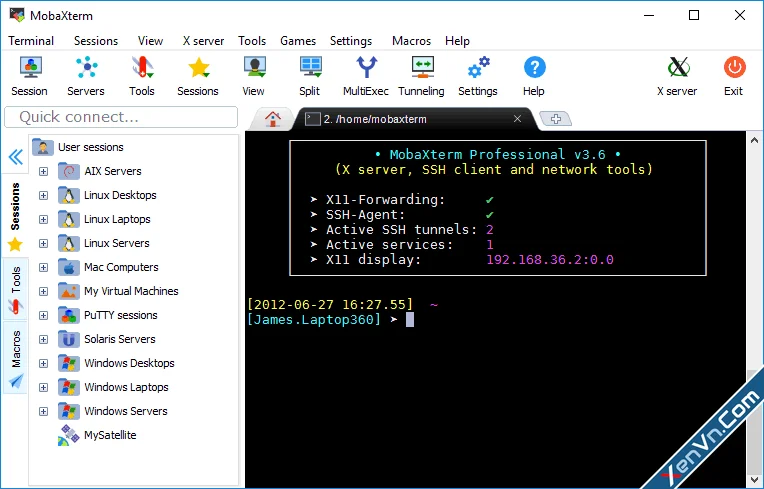Open the Help menu in menu bar

click(x=457, y=41)
